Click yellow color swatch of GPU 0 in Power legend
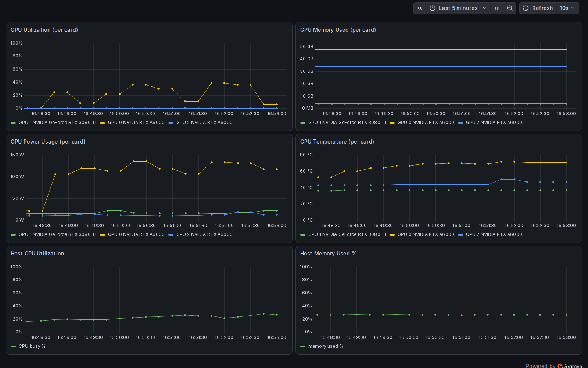The width and height of the screenshot is (588, 368). (x=103, y=235)
